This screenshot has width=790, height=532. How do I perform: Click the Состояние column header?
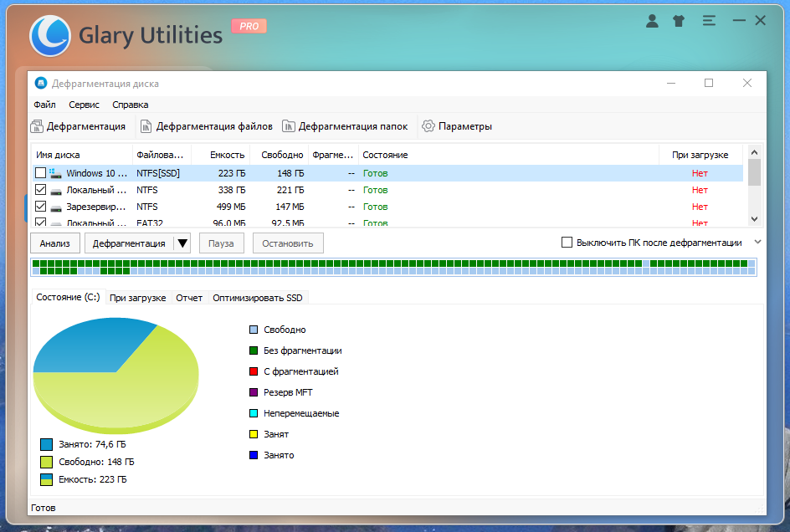point(508,155)
